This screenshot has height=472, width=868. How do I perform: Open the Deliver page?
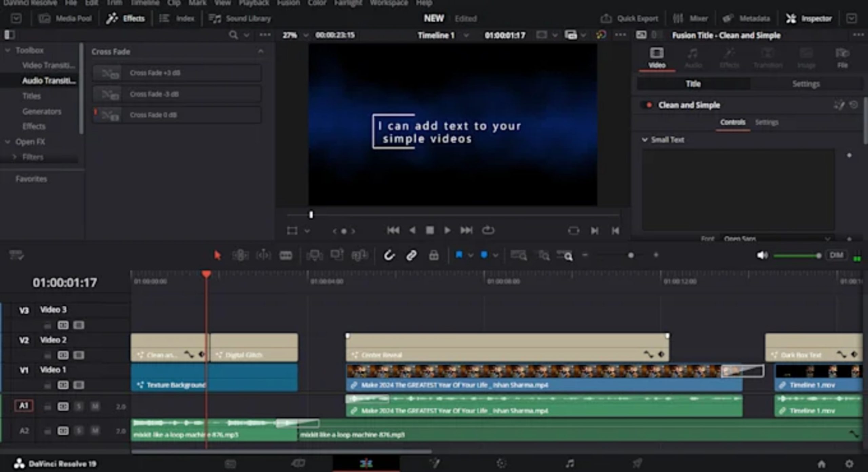(637, 463)
